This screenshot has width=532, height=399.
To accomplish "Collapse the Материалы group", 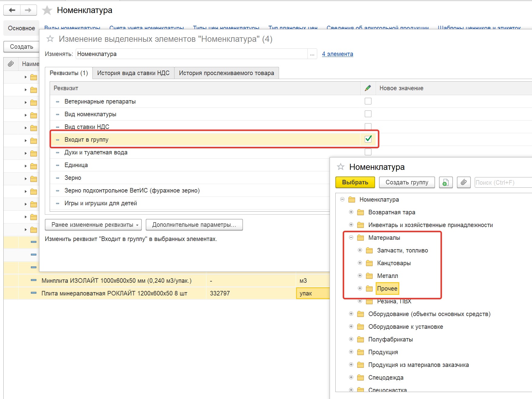I will pos(351,237).
